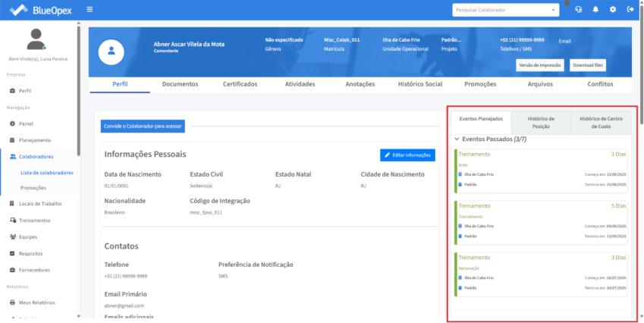Select the Histórico de Posição tab

click(541, 123)
